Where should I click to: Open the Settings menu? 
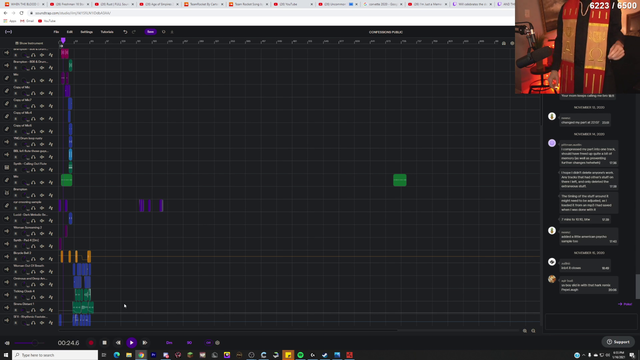pyautogui.click(x=87, y=32)
